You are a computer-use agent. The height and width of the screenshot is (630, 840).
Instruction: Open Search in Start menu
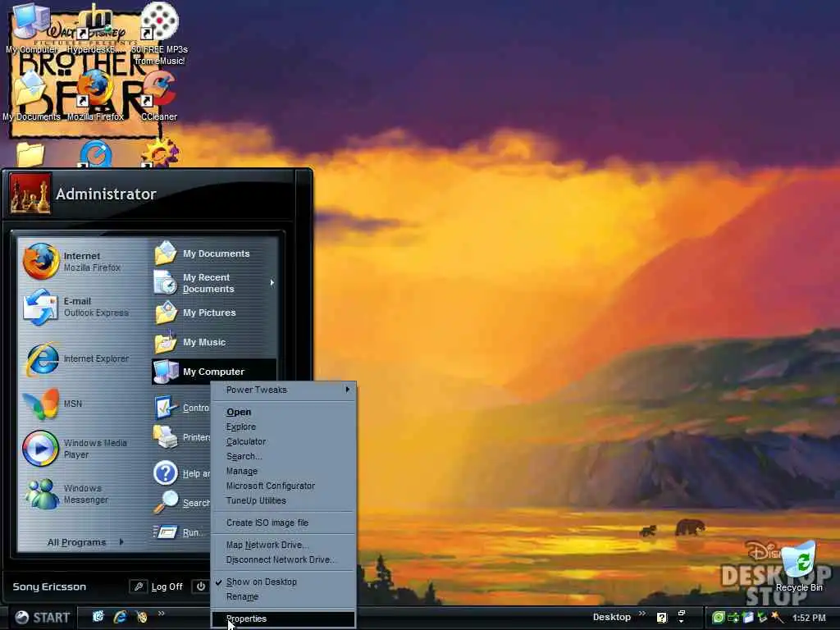181,503
